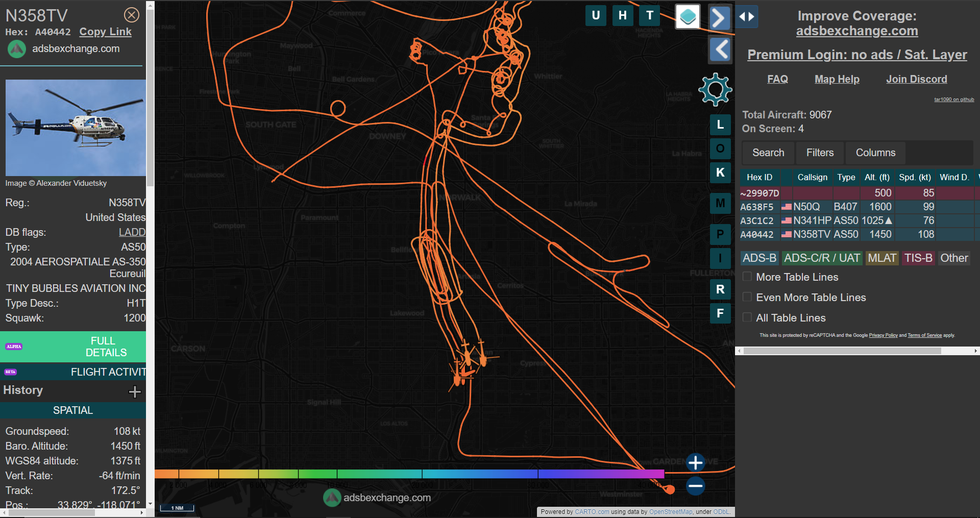This screenshot has height=518, width=980.
Task: Sort table by Type column
Action: (x=846, y=177)
